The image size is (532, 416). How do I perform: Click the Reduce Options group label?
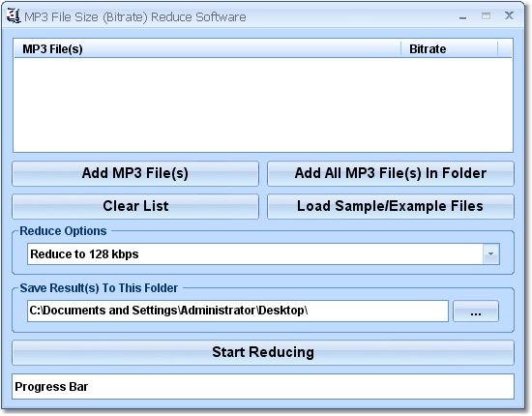(63, 231)
